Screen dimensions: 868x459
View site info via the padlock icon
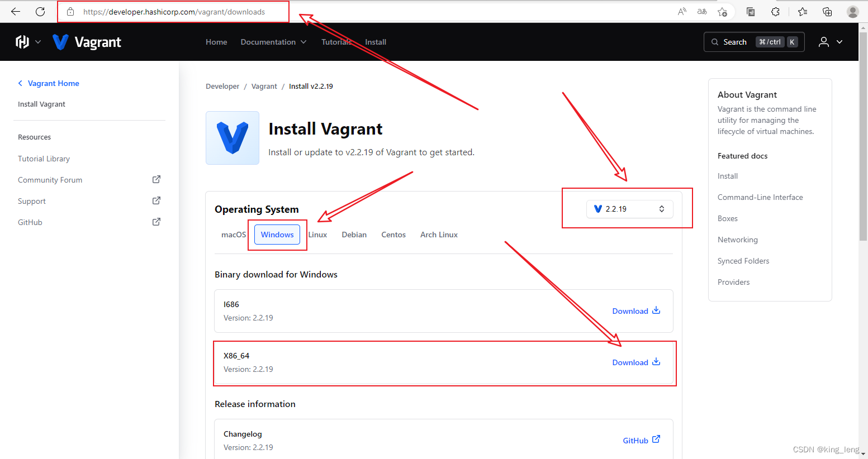(x=70, y=12)
